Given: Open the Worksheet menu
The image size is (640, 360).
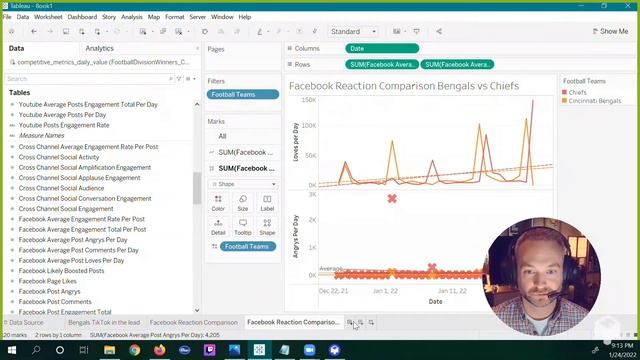Looking at the screenshot, I should [x=48, y=17].
